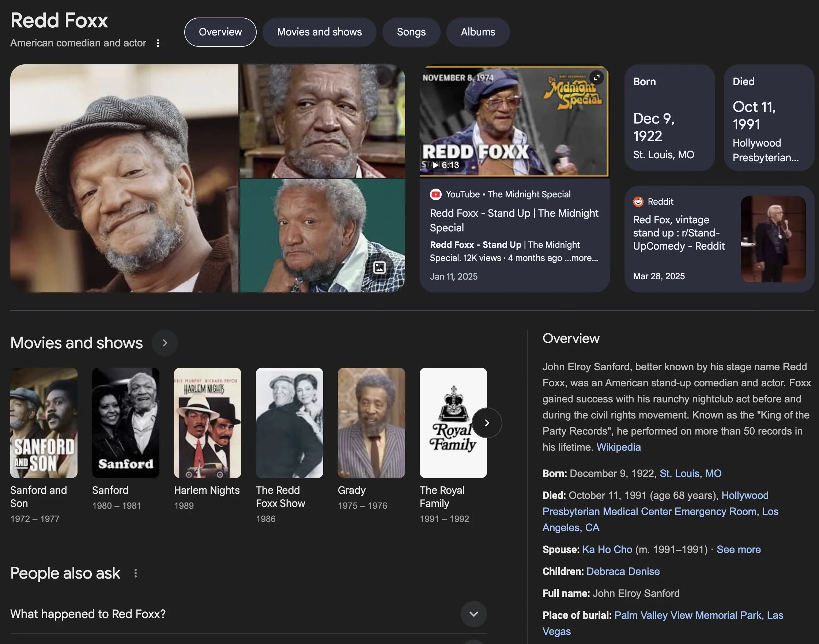Click the YouTube source icon

click(435, 194)
